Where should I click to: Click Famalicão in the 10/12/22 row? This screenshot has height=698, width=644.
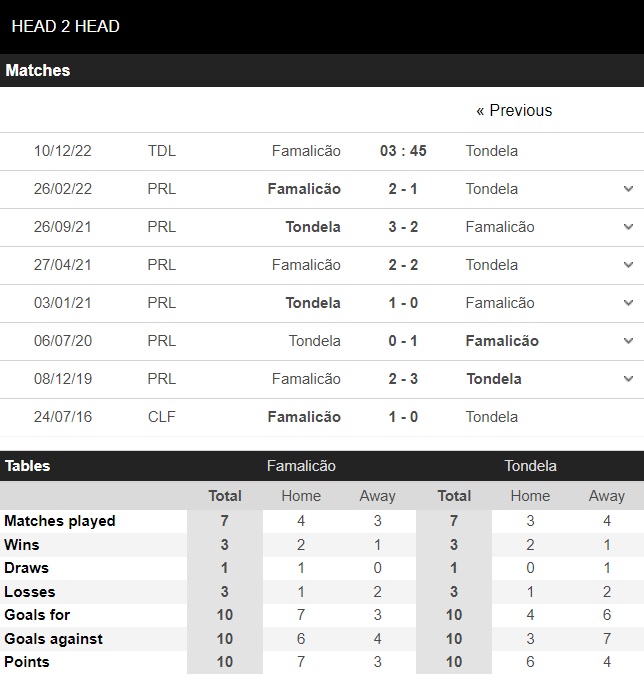coord(306,151)
